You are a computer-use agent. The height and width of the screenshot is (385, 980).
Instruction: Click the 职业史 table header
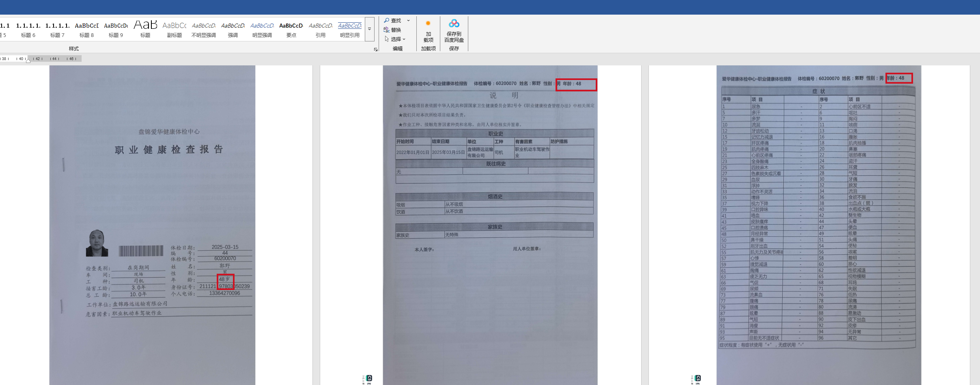(495, 134)
